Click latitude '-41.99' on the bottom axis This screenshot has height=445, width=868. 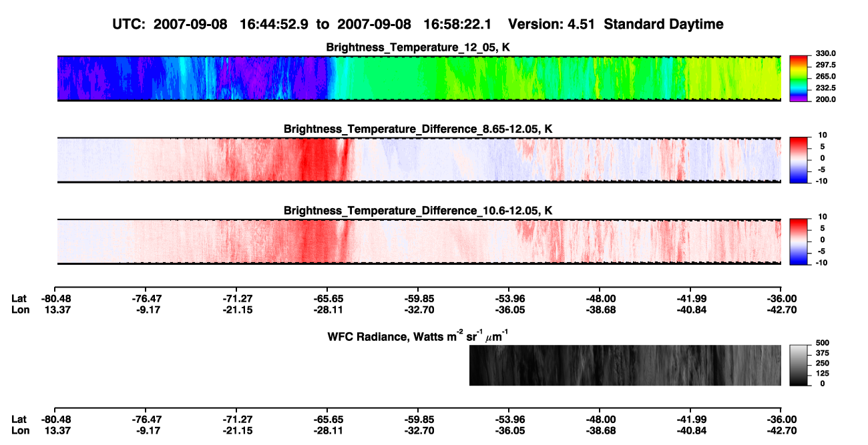click(690, 419)
